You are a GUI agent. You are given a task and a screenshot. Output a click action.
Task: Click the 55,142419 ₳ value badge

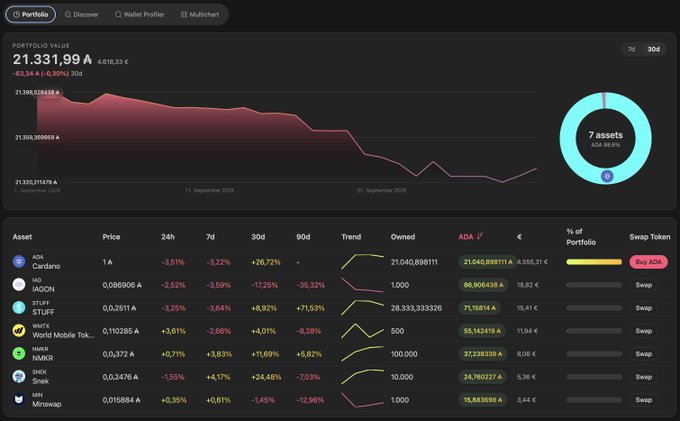click(x=482, y=331)
